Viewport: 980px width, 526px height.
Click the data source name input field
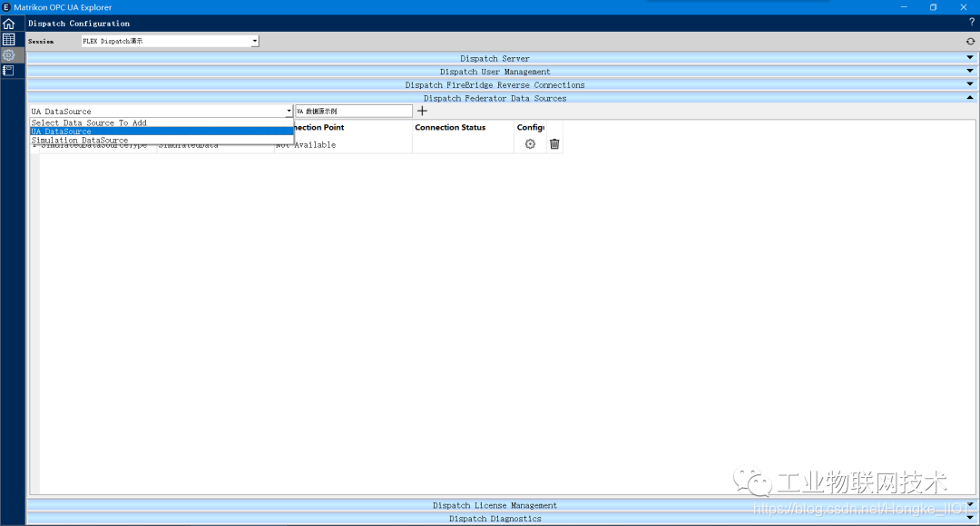click(x=354, y=112)
